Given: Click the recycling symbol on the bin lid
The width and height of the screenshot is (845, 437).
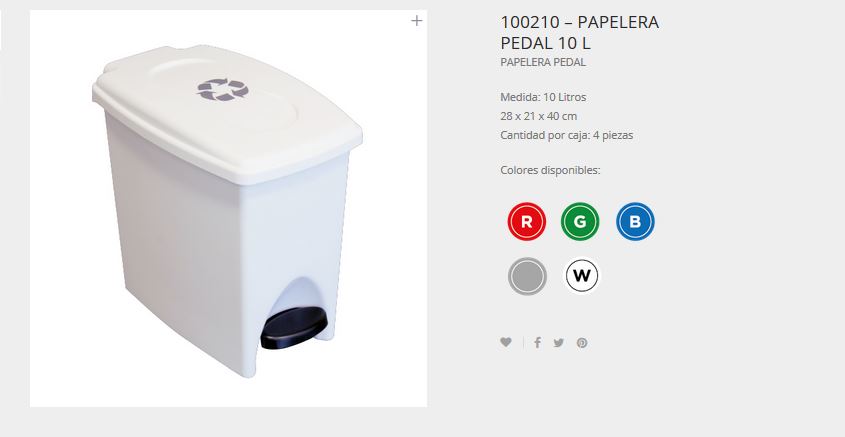Looking at the screenshot, I should tap(223, 89).
